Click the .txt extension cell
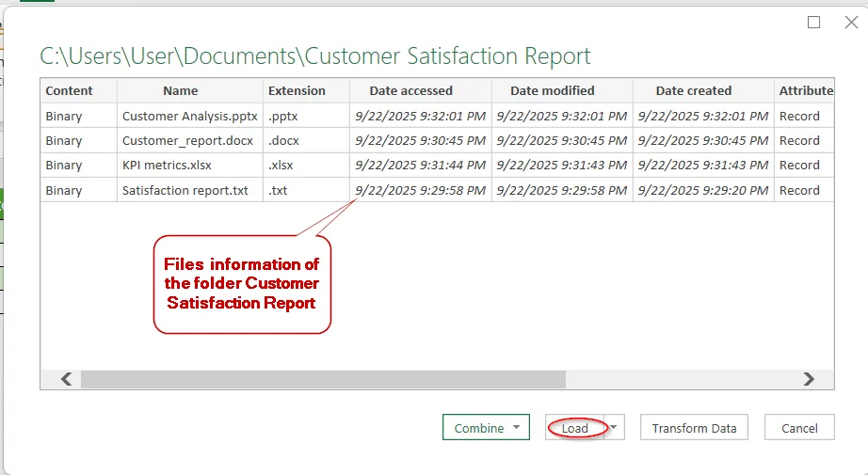Viewport: 868px width, 475px height. pyautogui.click(x=306, y=190)
